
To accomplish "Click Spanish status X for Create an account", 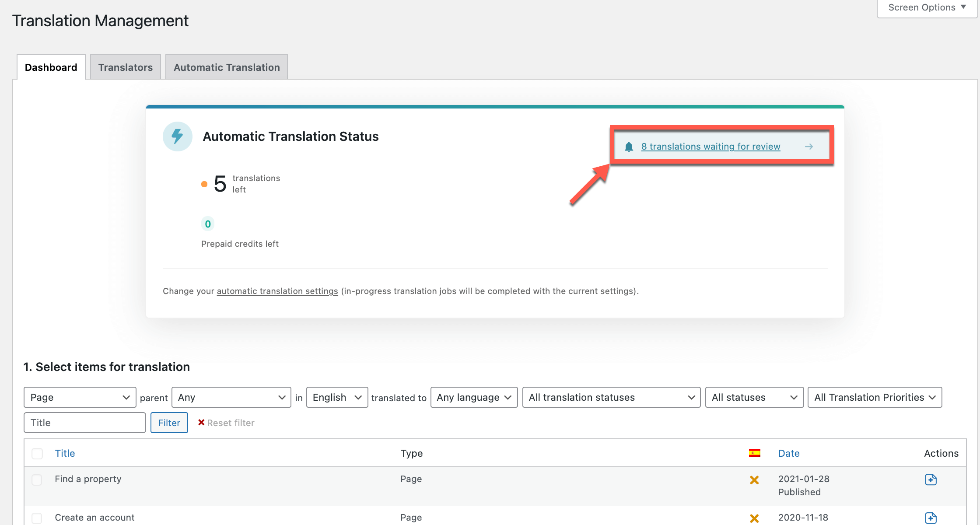I will (754, 518).
